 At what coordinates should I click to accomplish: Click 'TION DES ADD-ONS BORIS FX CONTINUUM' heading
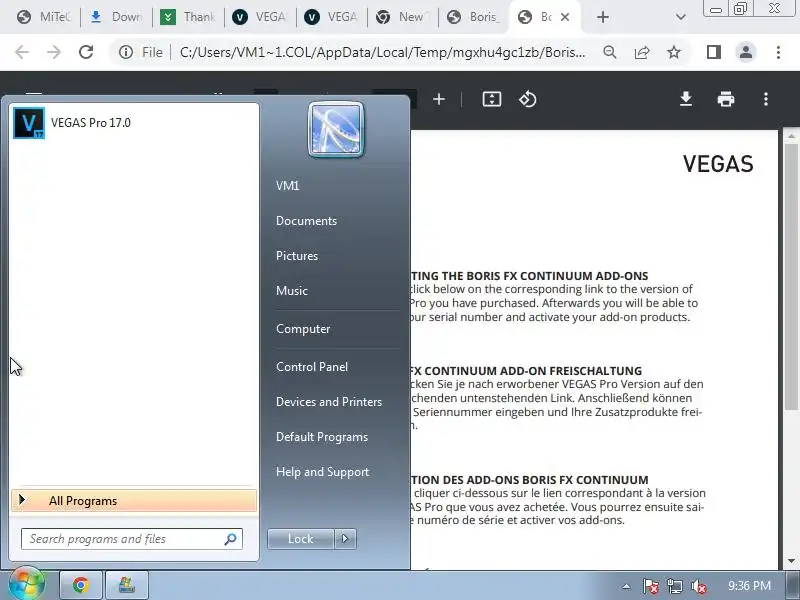click(x=530, y=480)
